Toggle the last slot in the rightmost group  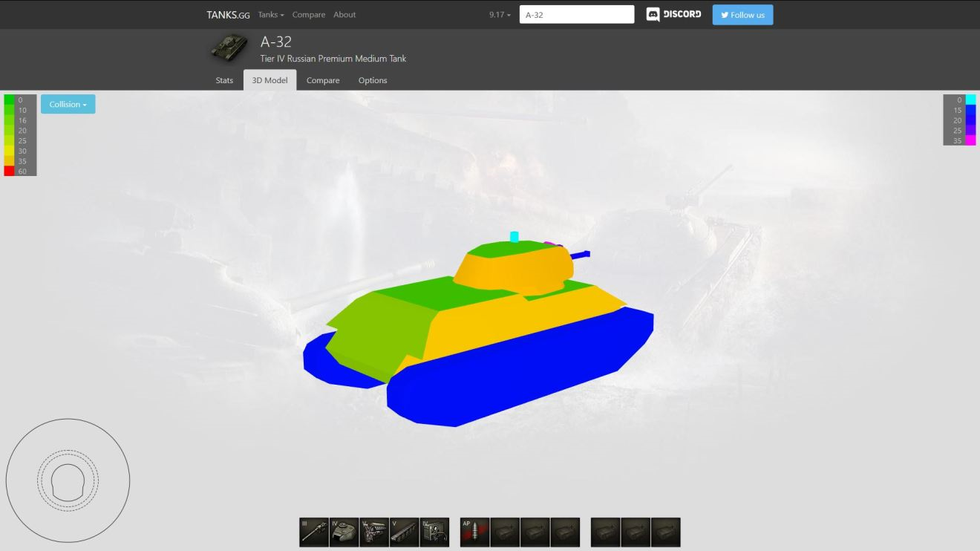pyautogui.click(x=665, y=532)
